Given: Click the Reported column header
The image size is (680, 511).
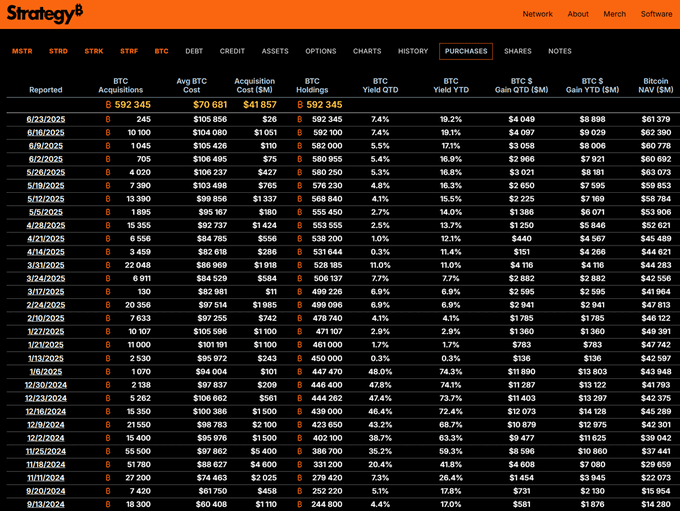Looking at the screenshot, I should pos(46,90).
